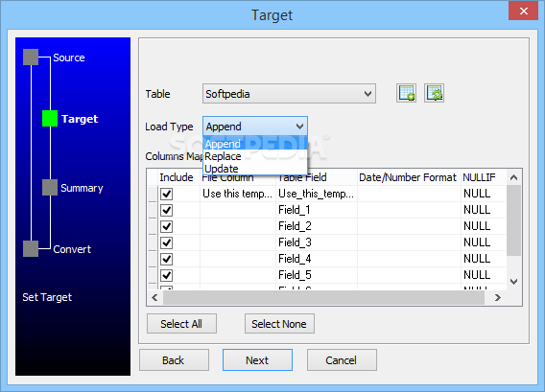
Task: Click the Summary step square
Action: (x=50, y=188)
